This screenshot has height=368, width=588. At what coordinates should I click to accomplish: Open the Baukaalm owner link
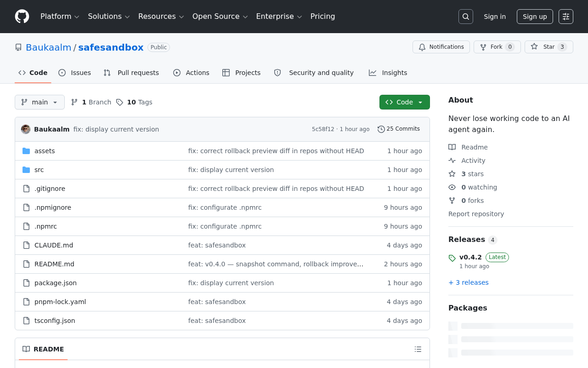pyautogui.click(x=49, y=47)
